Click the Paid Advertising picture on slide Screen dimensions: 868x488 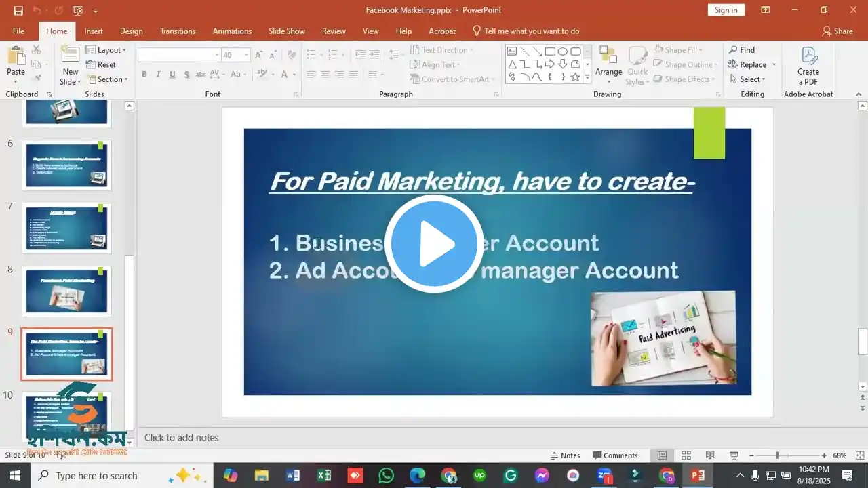click(663, 338)
